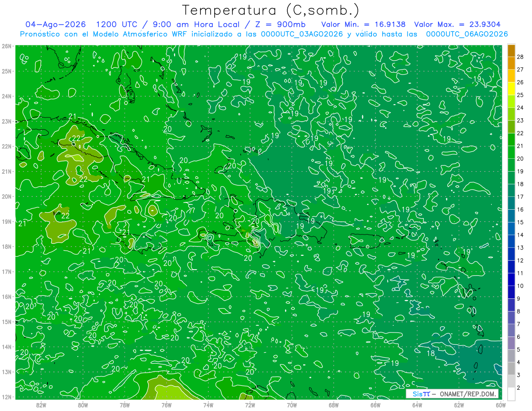Click the 64W longitude axis label
Screen dimensions: 532x411
(417, 405)
